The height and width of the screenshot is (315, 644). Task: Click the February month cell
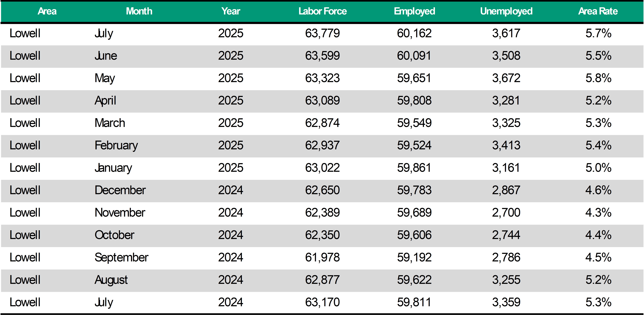pyautogui.click(x=116, y=145)
